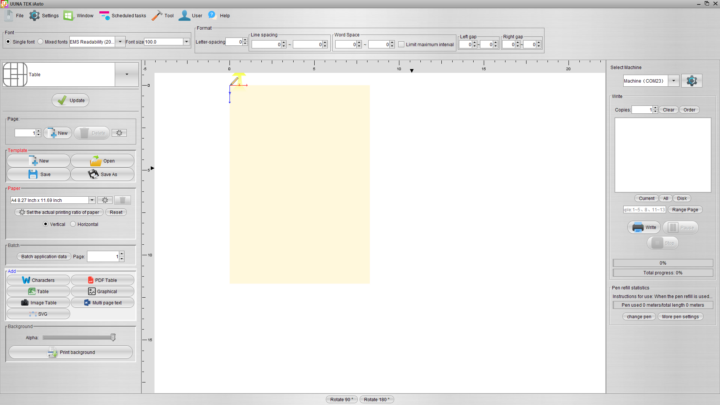
Task: Select the Mixed fonts radio button
Action: click(x=40, y=42)
